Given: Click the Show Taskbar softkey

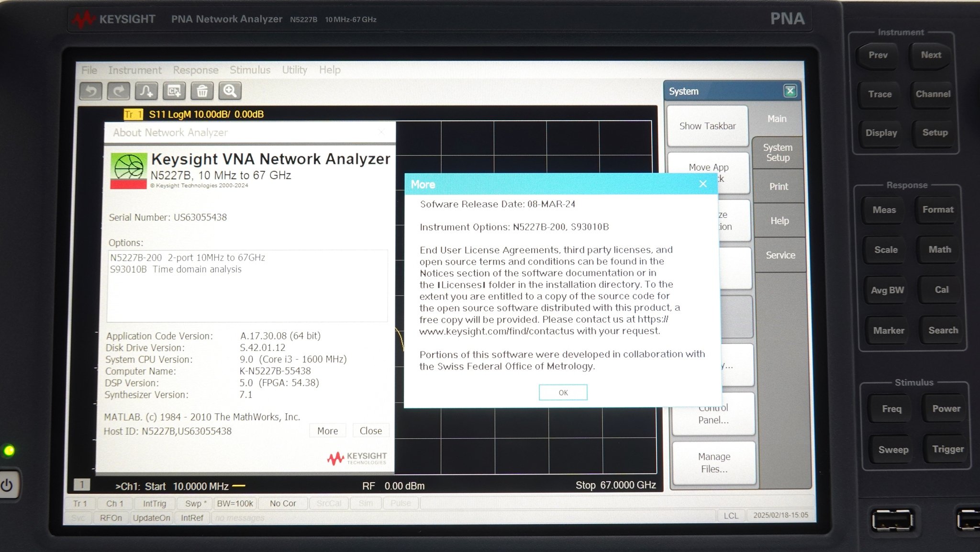Looking at the screenshot, I should coord(708,126).
